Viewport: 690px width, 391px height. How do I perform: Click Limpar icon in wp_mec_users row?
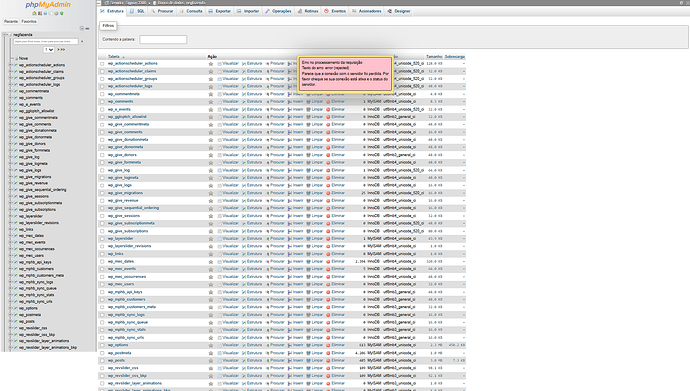point(308,285)
